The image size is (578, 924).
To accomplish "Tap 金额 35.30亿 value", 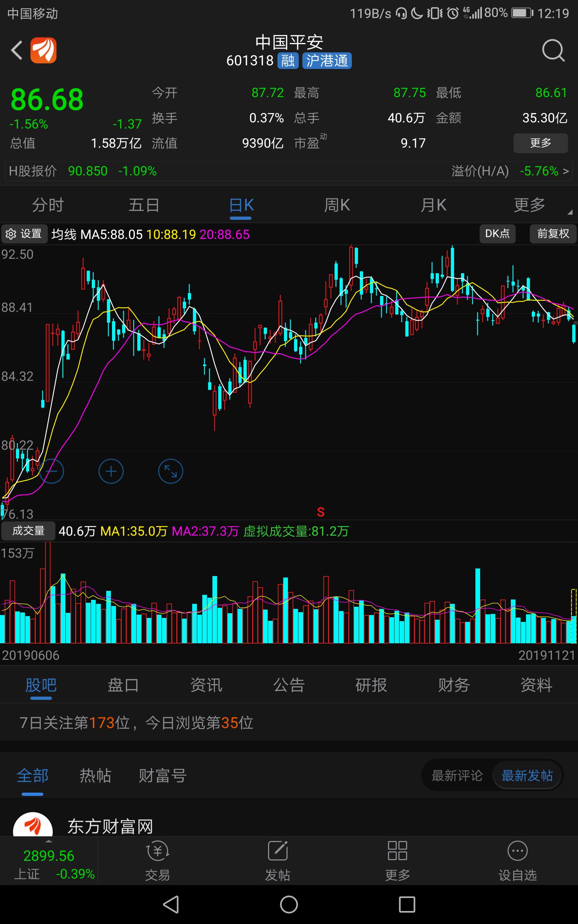I will (x=545, y=118).
